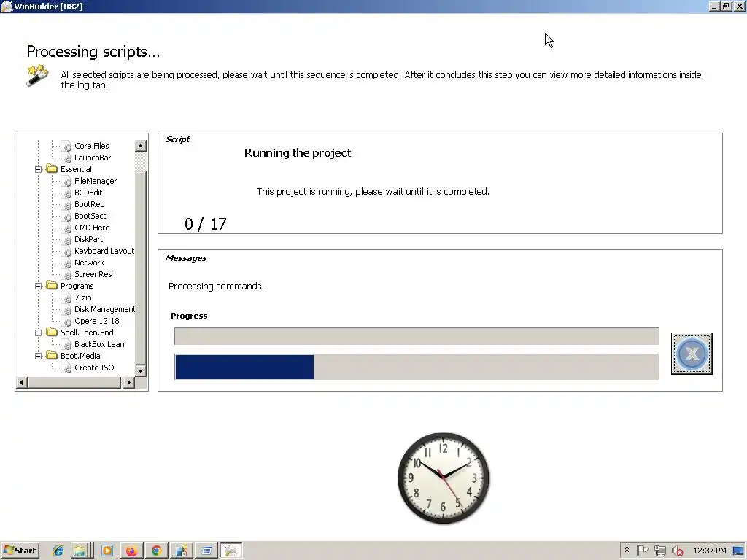This screenshot has height=560, width=747.
Task: Click the BlackBox Lean script icon
Action: [67, 345]
